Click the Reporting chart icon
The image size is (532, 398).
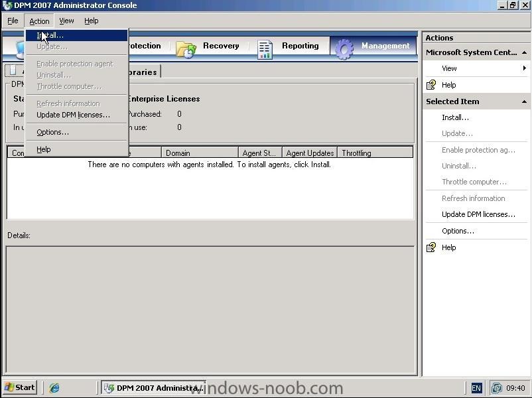tap(265, 50)
